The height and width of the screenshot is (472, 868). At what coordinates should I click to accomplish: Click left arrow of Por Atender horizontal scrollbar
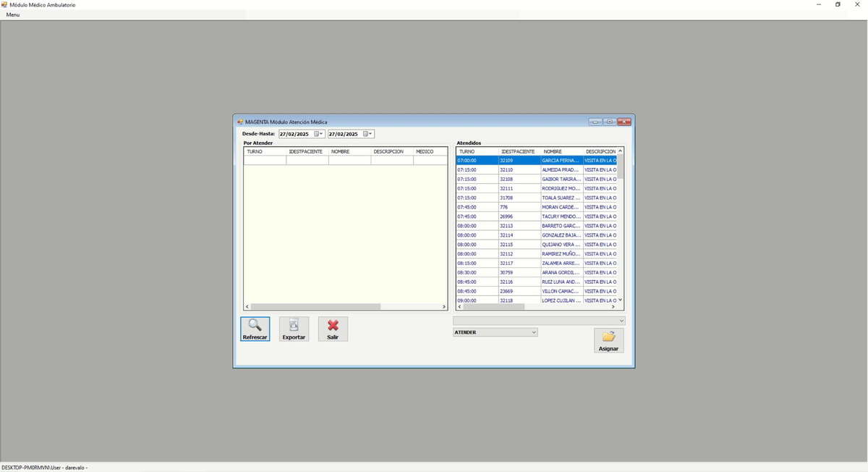[x=247, y=307]
